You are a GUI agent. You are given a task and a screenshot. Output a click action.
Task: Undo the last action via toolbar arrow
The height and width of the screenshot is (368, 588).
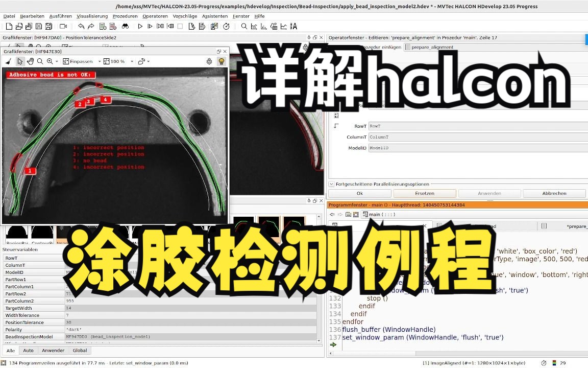click(82, 26)
